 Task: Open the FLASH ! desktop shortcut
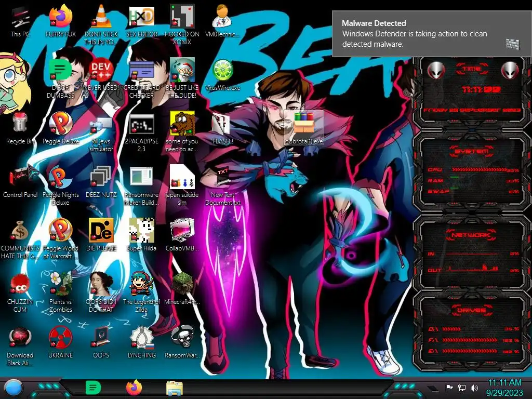click(222, 129)
